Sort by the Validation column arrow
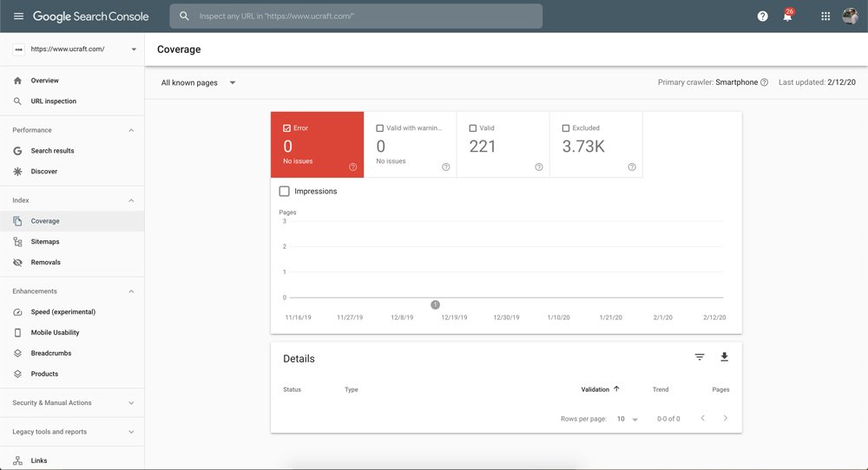Screen dimensions: 868x470 tap(616, 388)
